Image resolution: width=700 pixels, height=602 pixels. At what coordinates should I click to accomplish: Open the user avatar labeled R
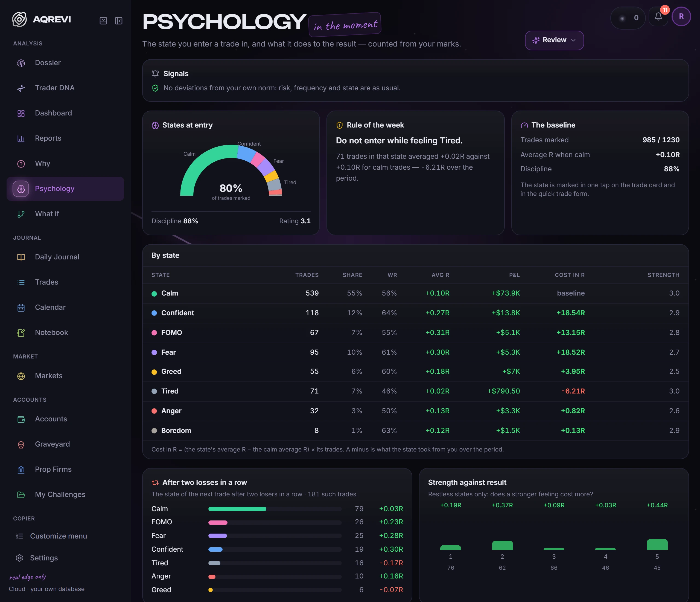[681, 16]
